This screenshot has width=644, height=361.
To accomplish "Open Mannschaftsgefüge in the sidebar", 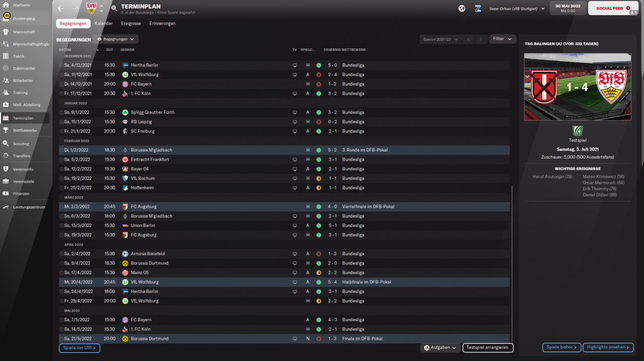I will [x=25, y=44].
